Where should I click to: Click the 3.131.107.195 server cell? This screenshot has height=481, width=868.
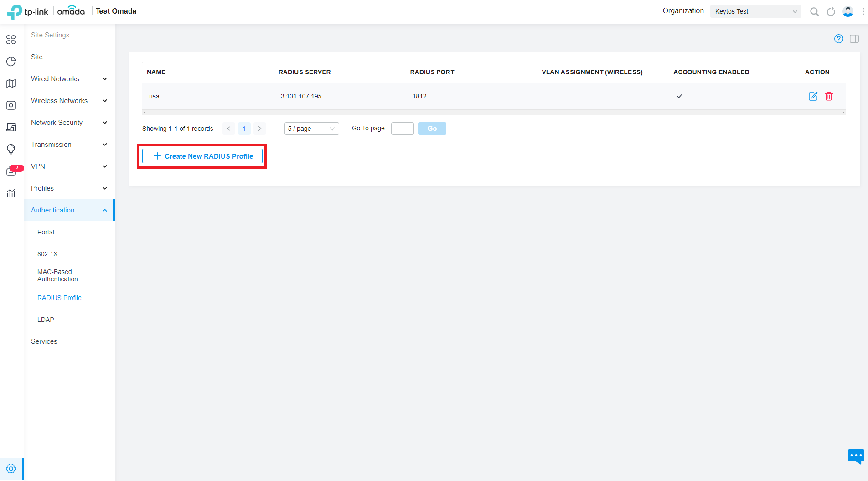(301, 96)
